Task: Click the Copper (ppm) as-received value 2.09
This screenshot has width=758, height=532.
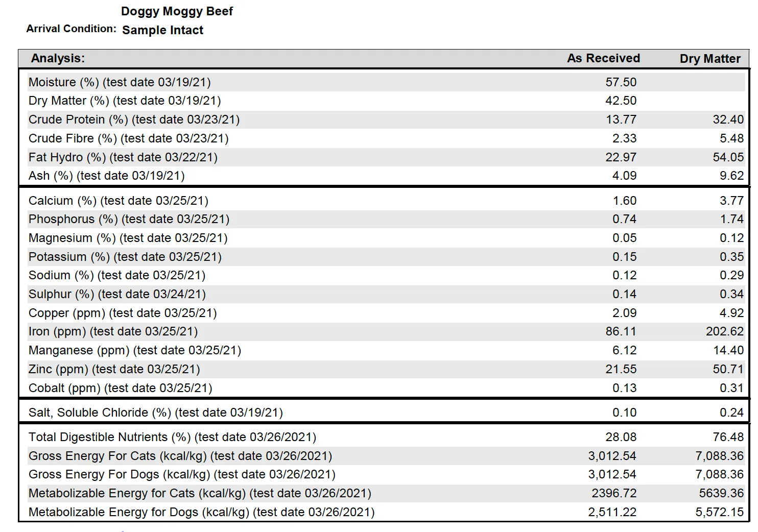Action: 625,313
